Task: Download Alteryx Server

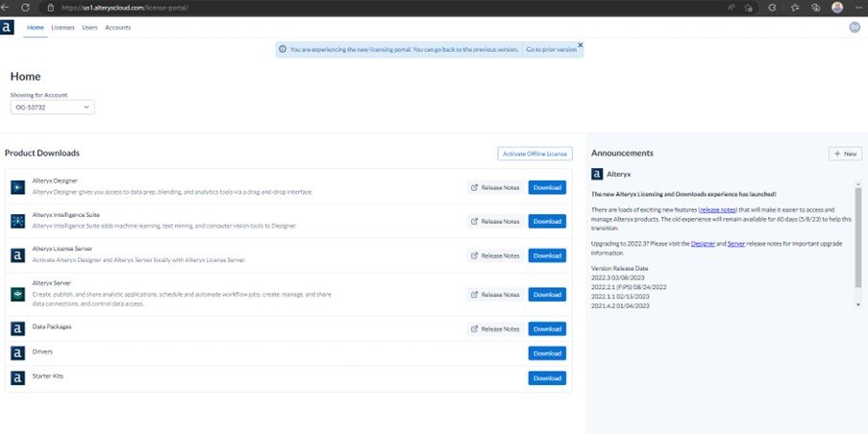Action: pyautogui.click(x=547, y=295)
